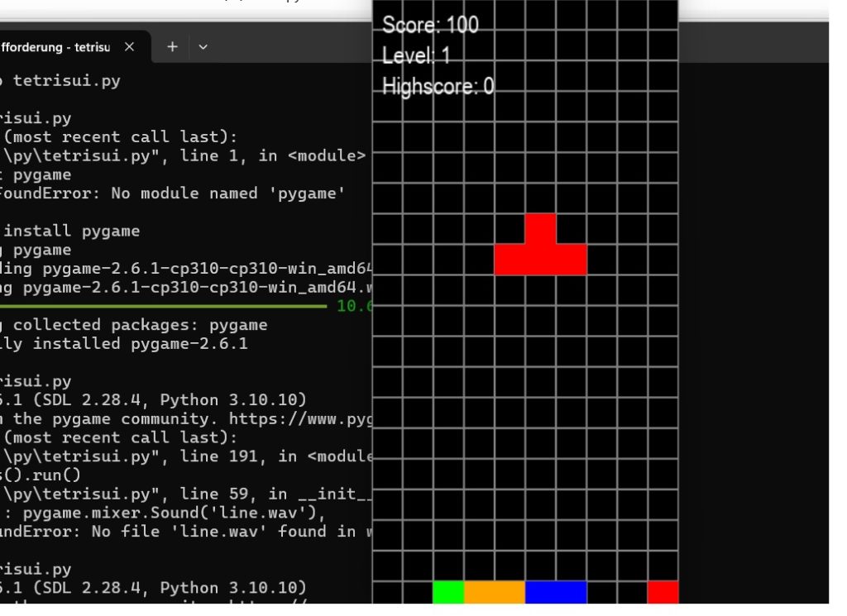Click the blue block on the bottom row
847x616 pixels.
(x=556, y=592)
